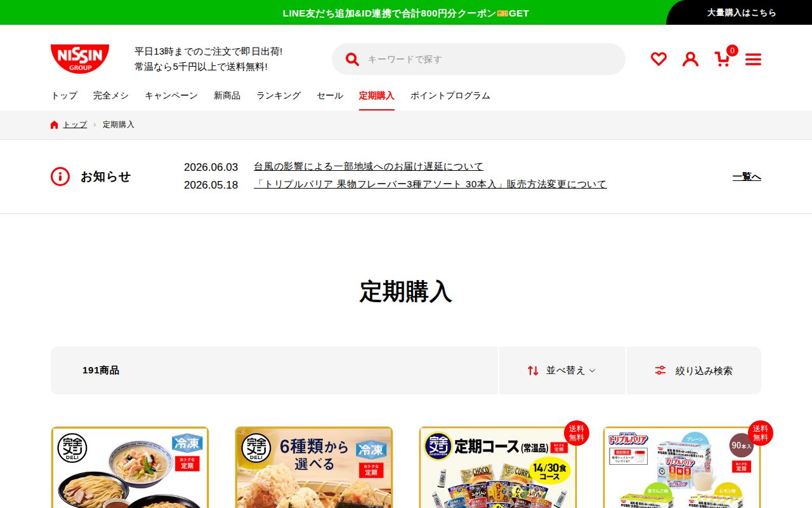The width and height of the screenshot is (812, 508).
Task: Click the Nissin Group logo
Action: click(80, 59)
